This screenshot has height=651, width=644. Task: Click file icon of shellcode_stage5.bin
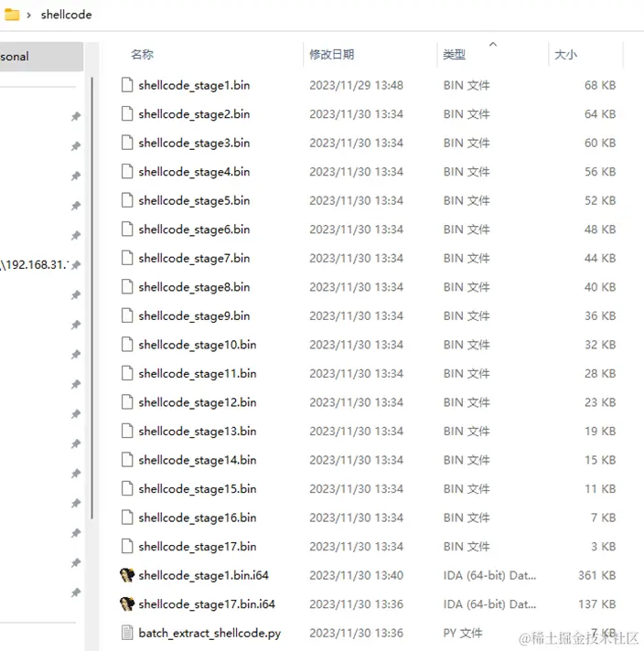click(127, 200)
